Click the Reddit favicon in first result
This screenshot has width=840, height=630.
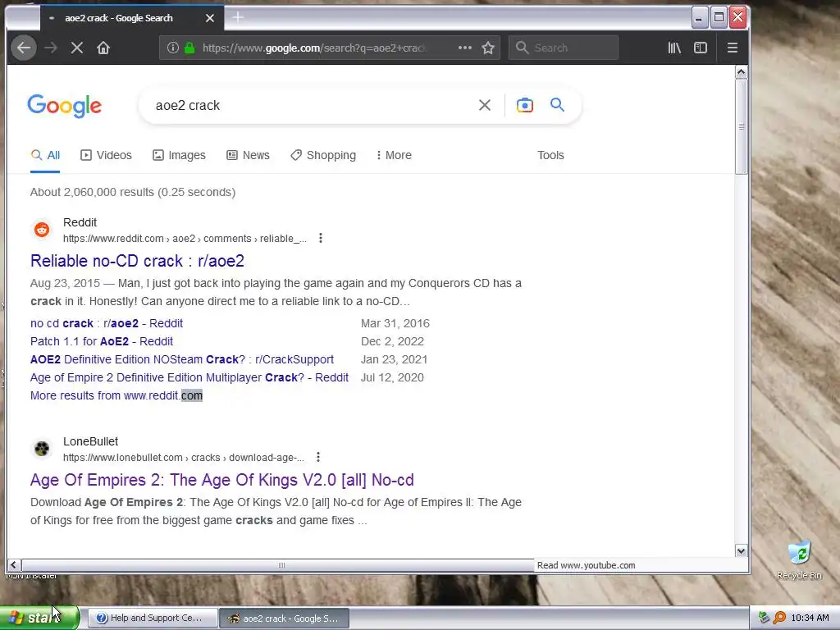point(42,230)
